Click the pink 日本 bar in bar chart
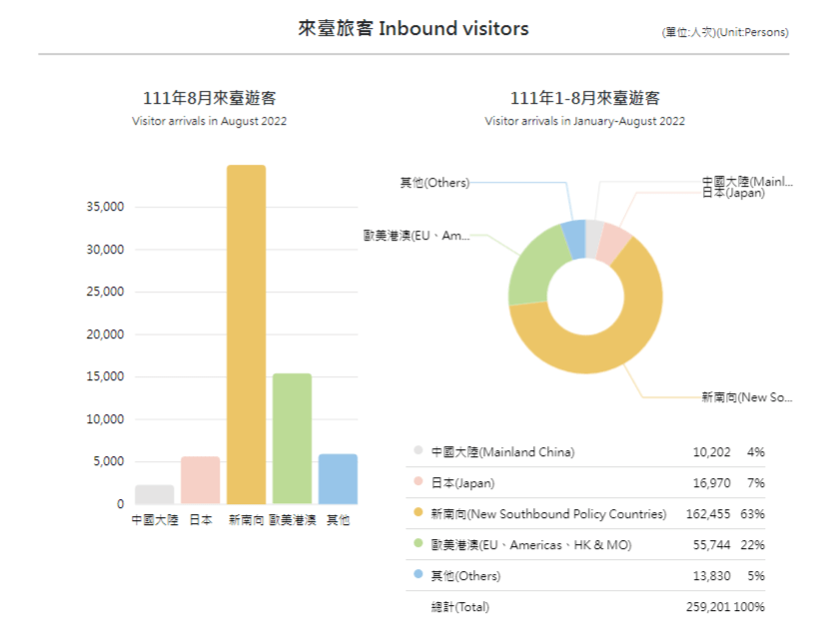 coord(200,480)
